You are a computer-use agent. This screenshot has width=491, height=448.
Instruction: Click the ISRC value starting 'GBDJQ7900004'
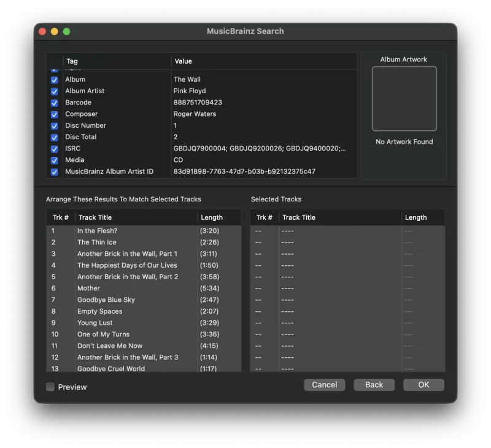coord(260,149)
